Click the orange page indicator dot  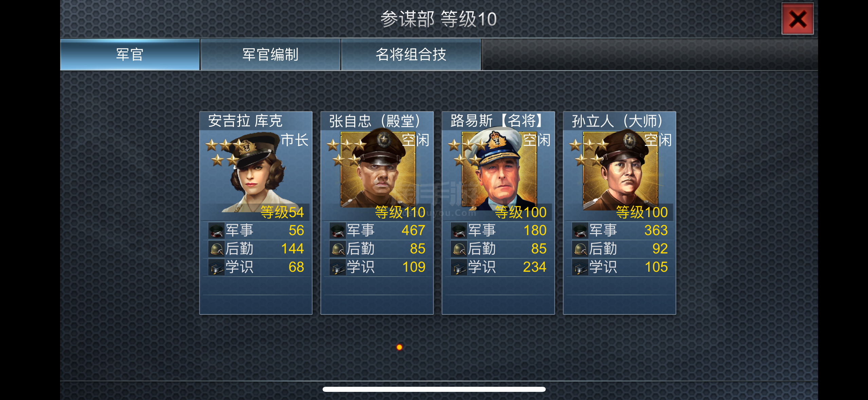click(399, 347)
